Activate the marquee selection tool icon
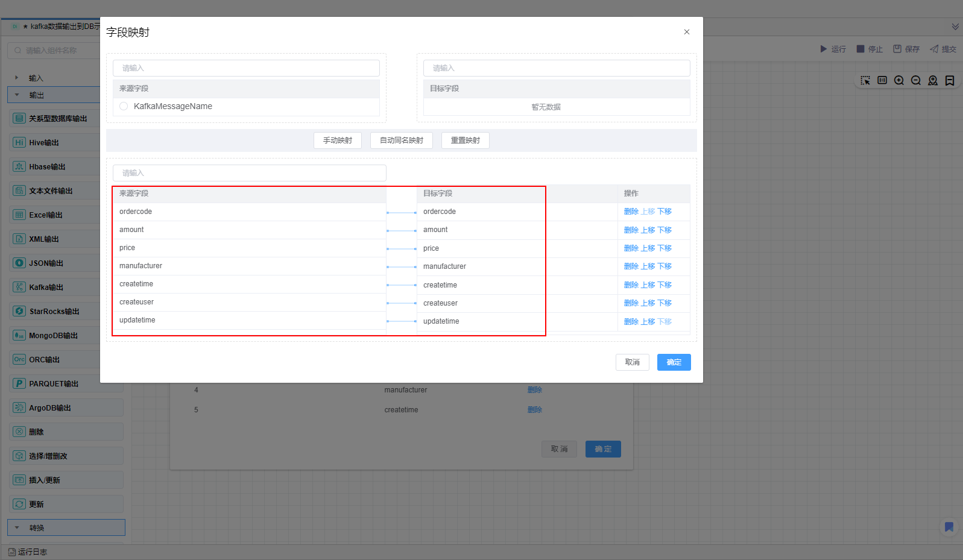 [865, 81]
